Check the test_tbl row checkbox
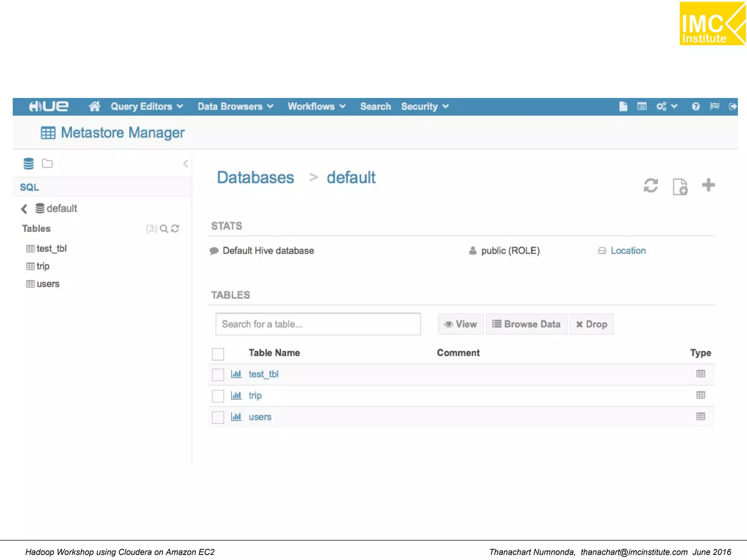Screen dimensions: 747x560 (x=218, y=375)
